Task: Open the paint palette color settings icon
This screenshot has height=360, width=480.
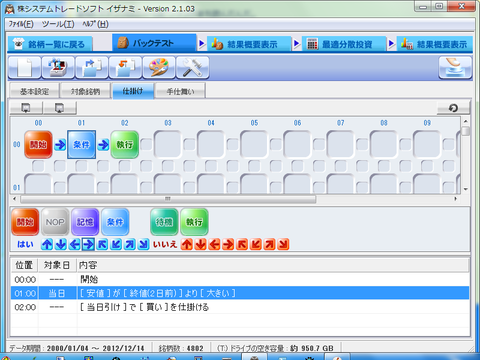Action: [159, 68]
